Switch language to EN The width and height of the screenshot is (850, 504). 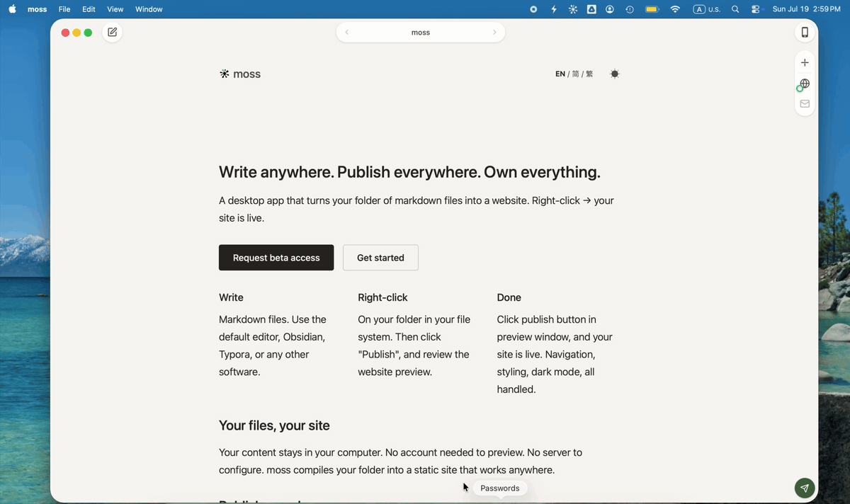pos(560,74)
